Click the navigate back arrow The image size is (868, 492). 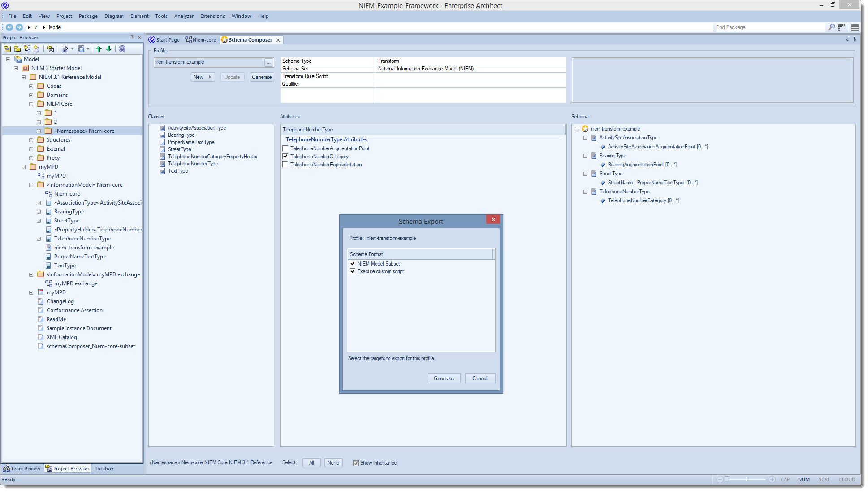point(9,27)
